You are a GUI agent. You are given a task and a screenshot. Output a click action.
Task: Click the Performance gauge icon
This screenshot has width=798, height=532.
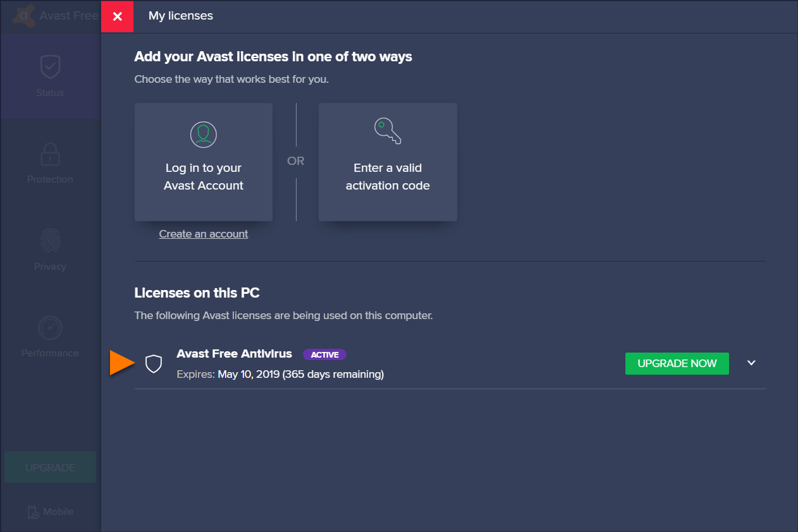50,328
